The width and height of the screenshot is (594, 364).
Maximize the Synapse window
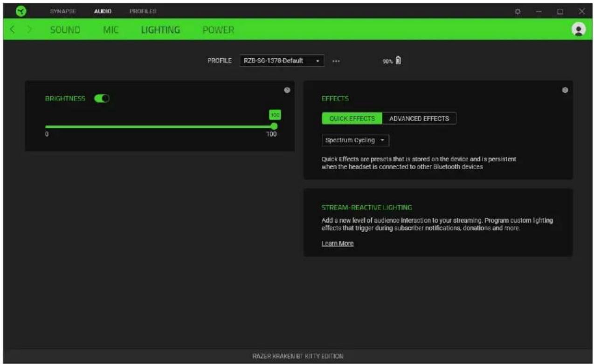click(x=560, y=11)
